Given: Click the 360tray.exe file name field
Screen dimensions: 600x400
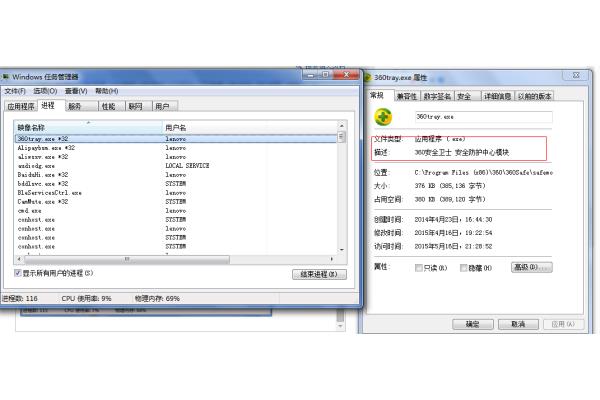Looking at the screenshot, I should pos(483,117).
